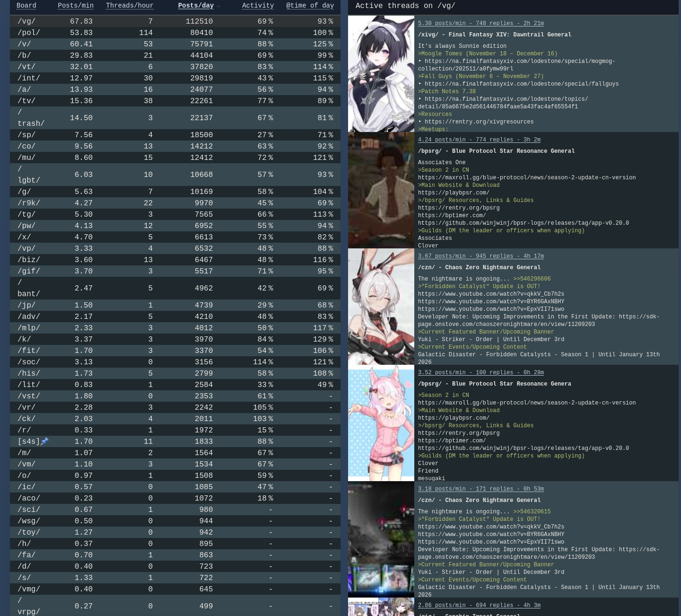The width and height of the screenshot is (681, 616).
Task: Sort by the Activity column header
Action: click(258, 6)
